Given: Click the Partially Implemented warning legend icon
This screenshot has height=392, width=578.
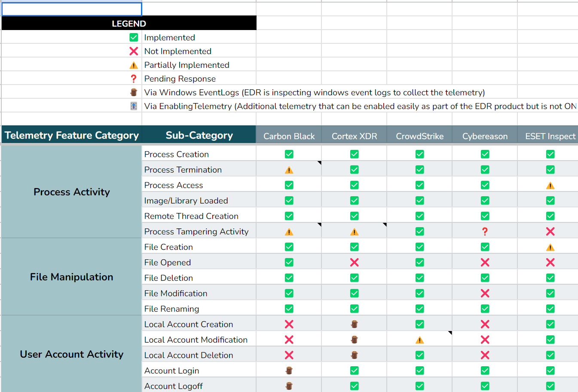Looking at the screenshot, I should pyautogui.click(x=134, y=65).
